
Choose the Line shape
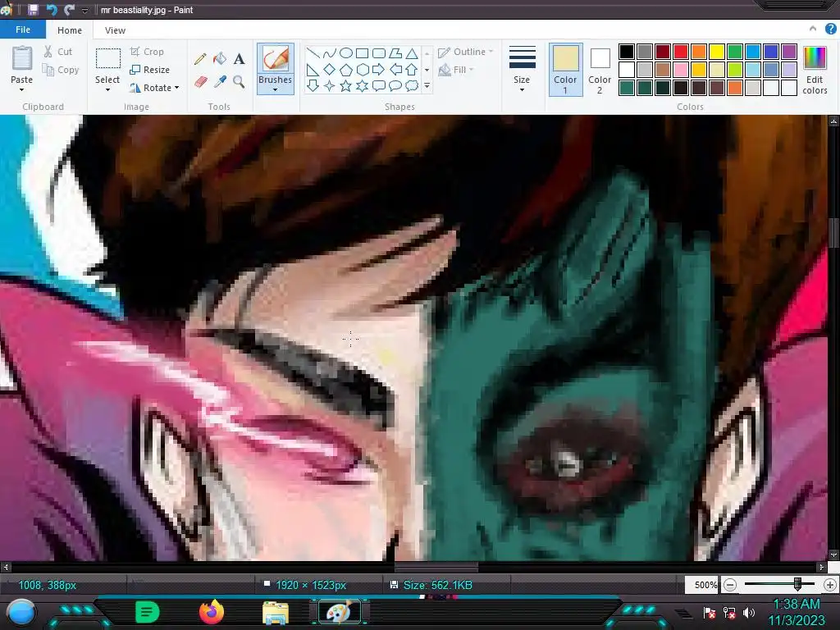[x=313, y=52]
